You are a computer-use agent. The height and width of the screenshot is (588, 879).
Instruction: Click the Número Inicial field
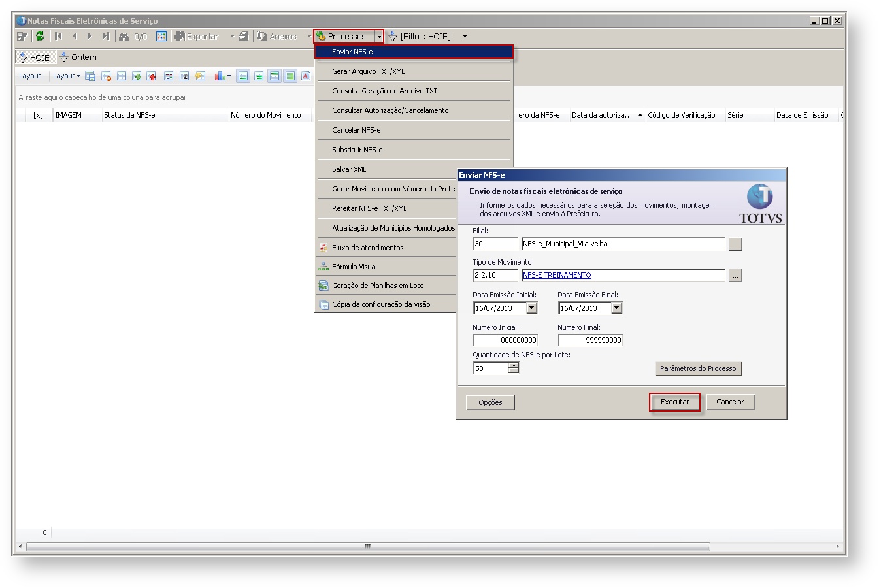[505, 340]
